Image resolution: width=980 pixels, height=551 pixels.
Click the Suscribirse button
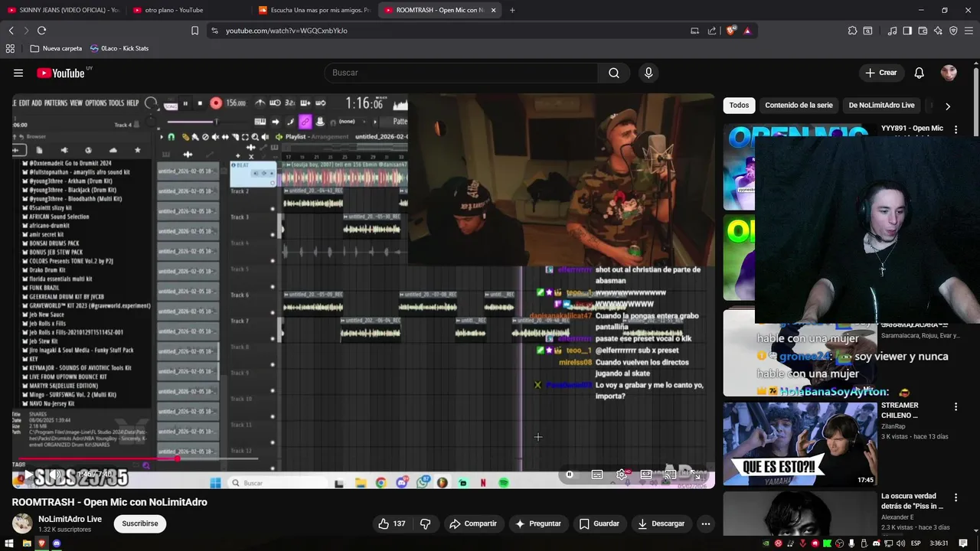click(140, 523)
